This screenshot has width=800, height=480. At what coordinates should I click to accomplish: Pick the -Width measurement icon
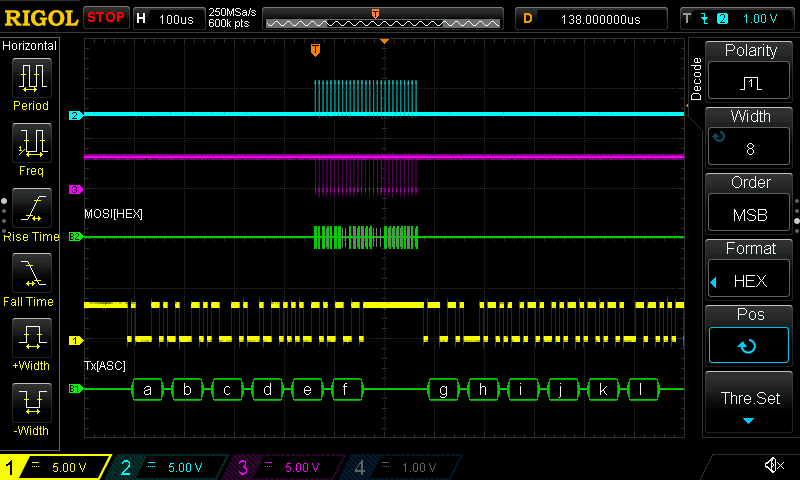click(x=30, y=402)
